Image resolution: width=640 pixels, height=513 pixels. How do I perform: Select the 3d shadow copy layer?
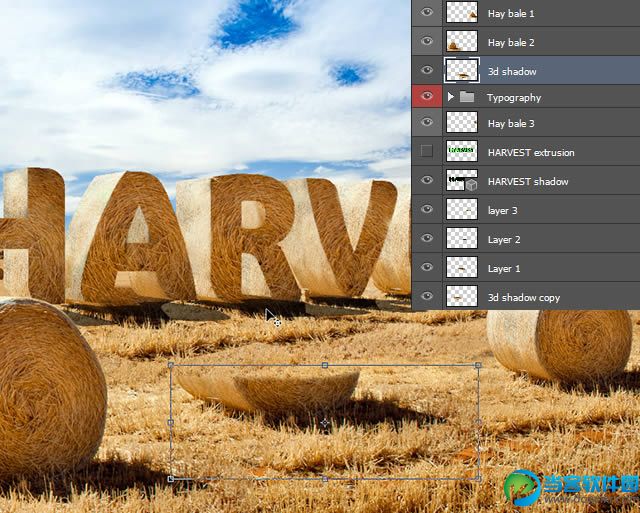pos(526,296)
